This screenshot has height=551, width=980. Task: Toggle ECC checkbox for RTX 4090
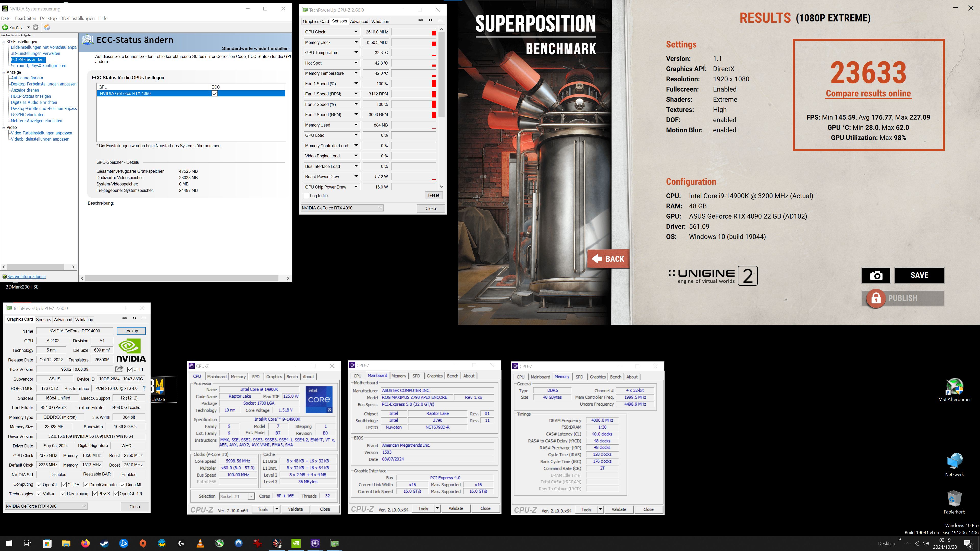[x=215, y=93]
